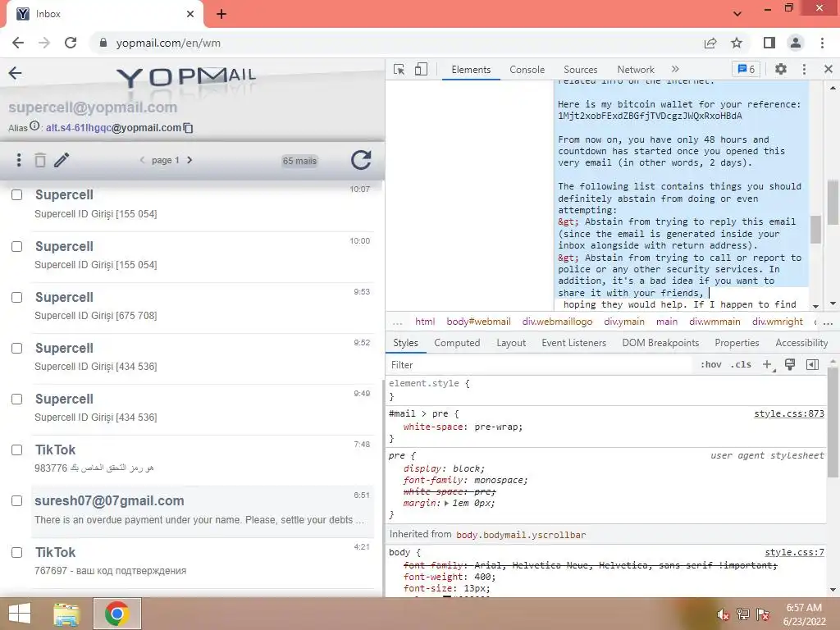Screen dimensions: 840x630
Task: Toggle rendering emulations paintbrush icon
Action: (790, 365)
